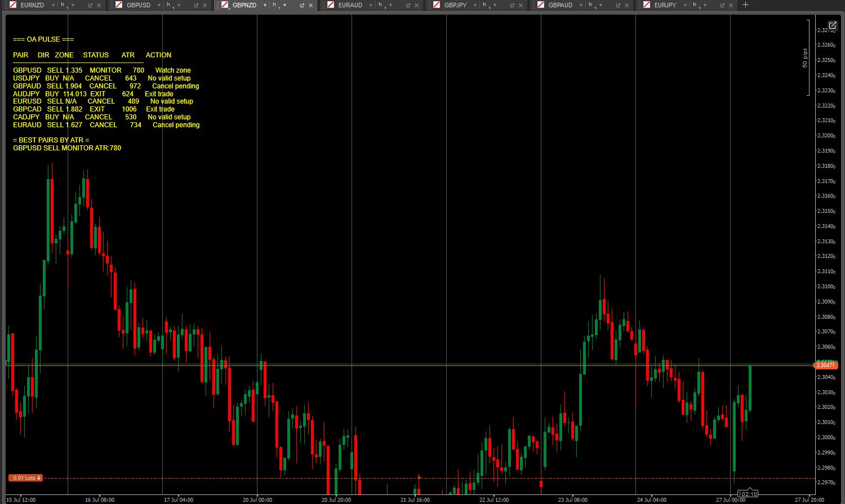Click the '23 Jul 08:00' time axis label
Screen dimensions: 845x504
573,499
